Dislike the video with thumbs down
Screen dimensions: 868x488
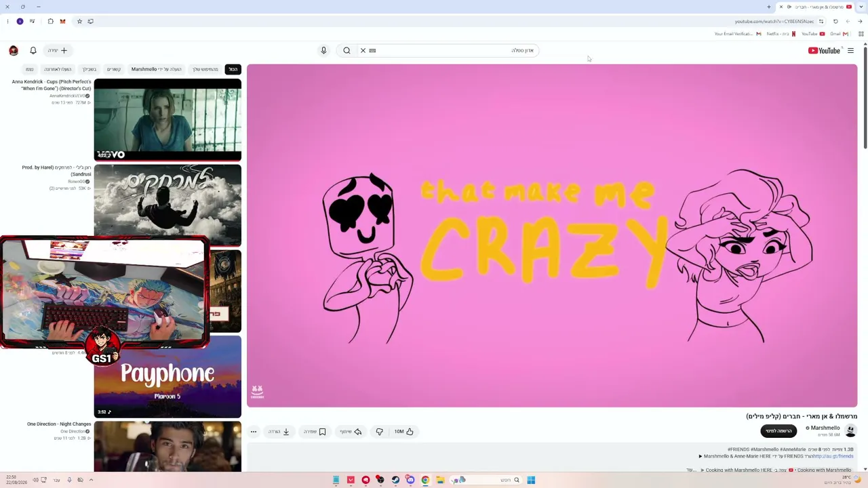379,432
